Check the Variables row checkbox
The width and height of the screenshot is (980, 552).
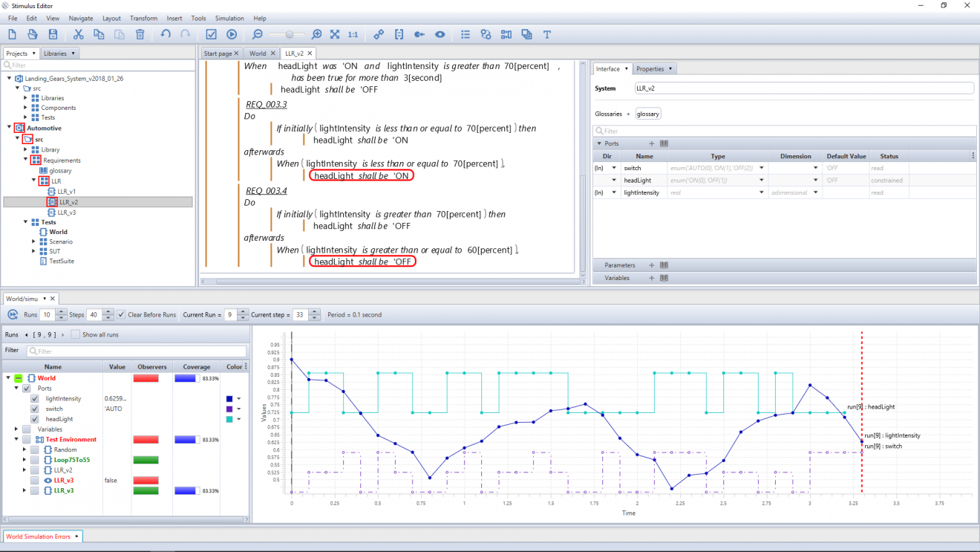coord(27,429)
